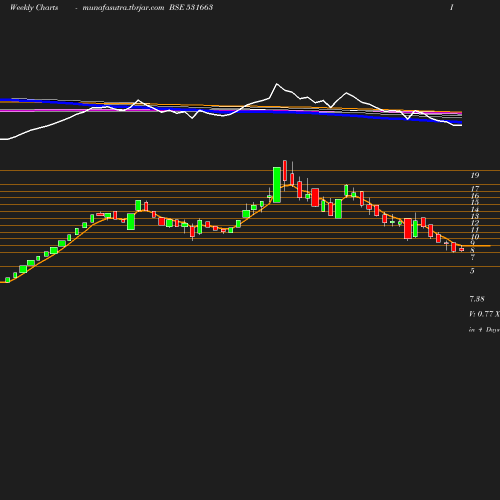The image size is (500, 500).
Task: Click the last red candlestick on the right
Action: [x=462, y=249]
